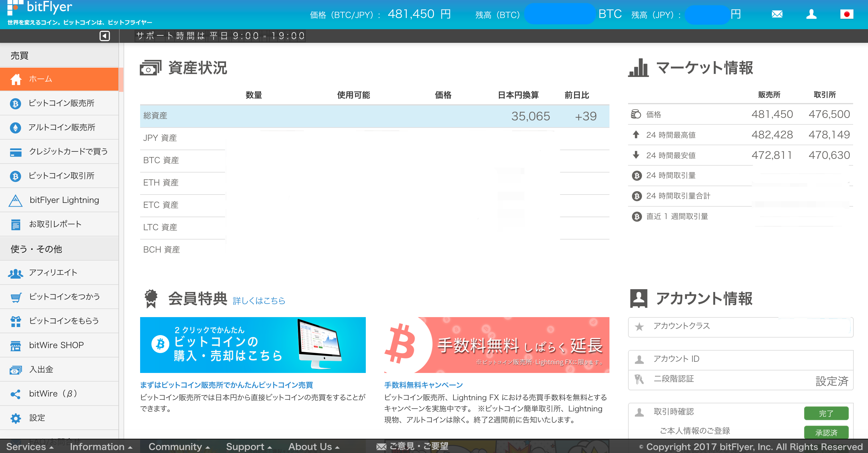Image resolution: width=868 pixels, height=453 pixels.
Task: Click the green 承認済 button
Action: click(x=826, y=433)
